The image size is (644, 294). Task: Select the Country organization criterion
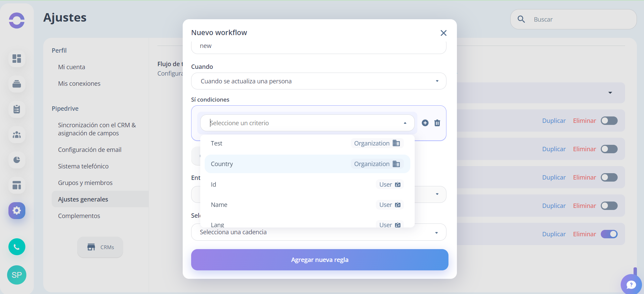[307, 164]
